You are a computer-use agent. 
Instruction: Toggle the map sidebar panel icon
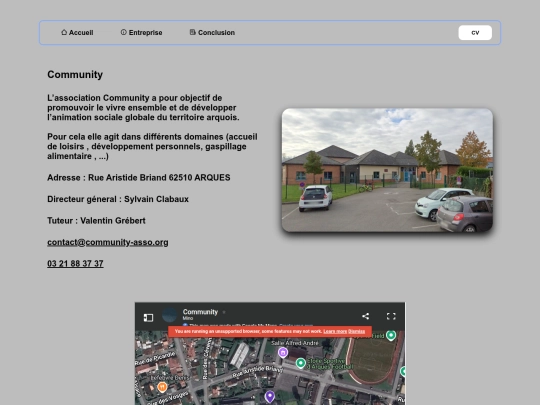(148, 317)
